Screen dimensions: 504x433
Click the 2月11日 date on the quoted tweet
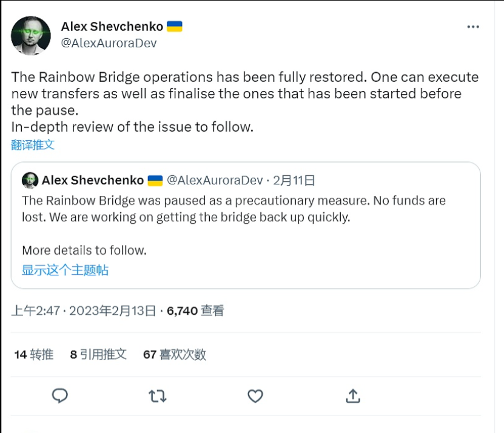[x=294, y=180]
